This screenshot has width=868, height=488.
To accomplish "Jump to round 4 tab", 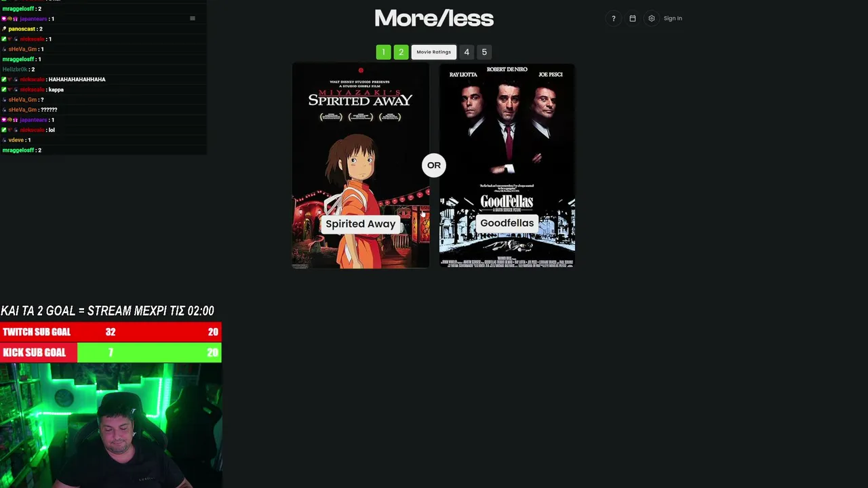I will [467, 52].
